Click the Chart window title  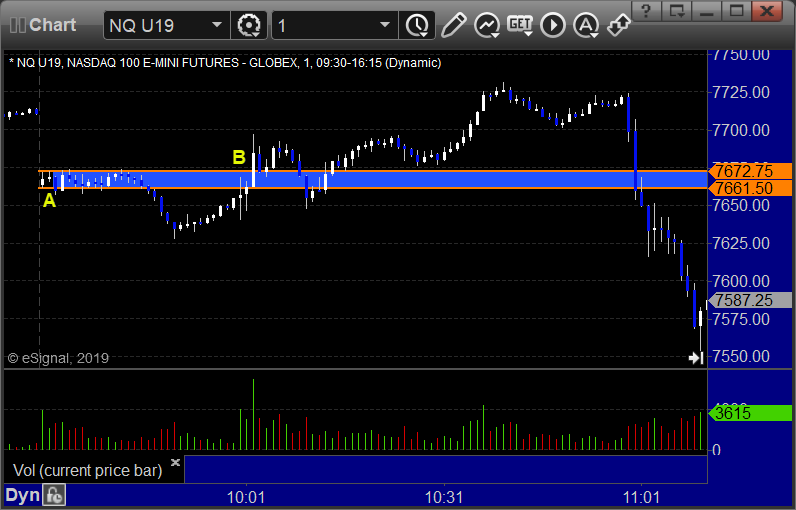[x=52, y=25]
